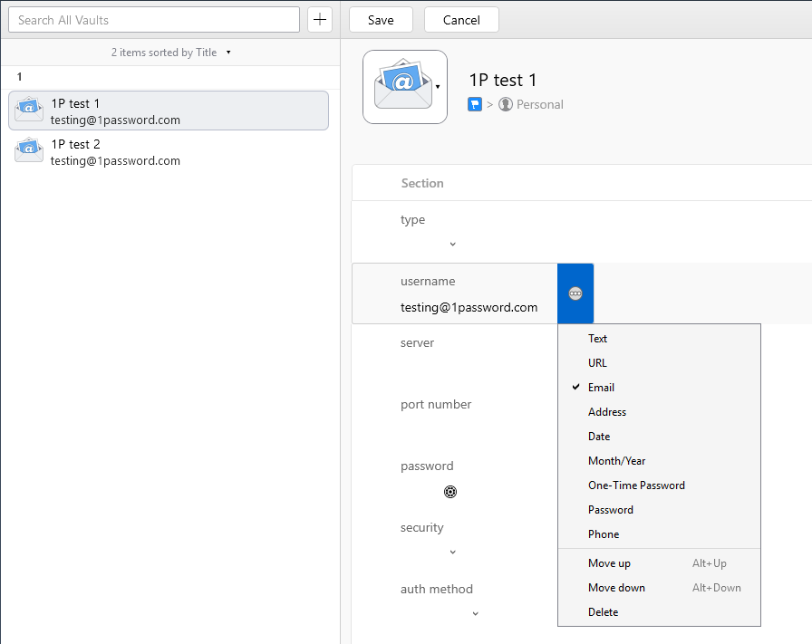Viewport: 812px width, 644px height.
Task: Click the port number field label
Action: pyautogui.click(x=436, y=404)
